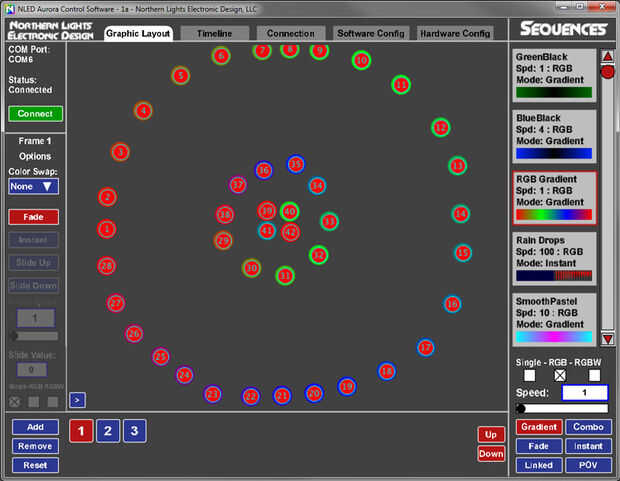
Task: Click the Gradient mode button
Action: tap(539, 427)
